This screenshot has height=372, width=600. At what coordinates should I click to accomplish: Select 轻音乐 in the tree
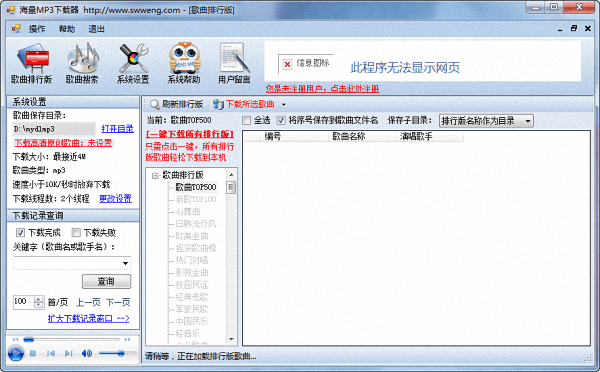(188, 334)
